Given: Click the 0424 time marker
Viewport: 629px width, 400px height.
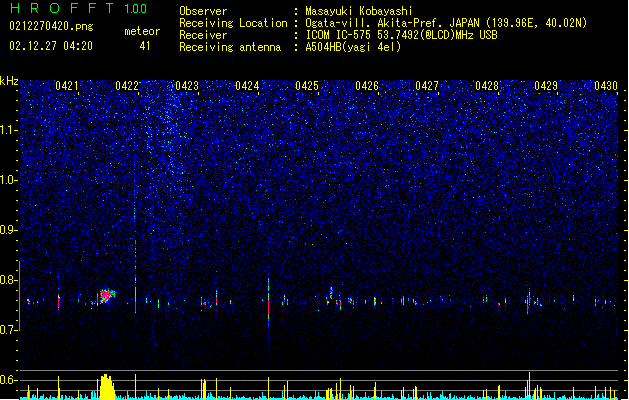Looking at the screenshot, I should coord(247,86).
